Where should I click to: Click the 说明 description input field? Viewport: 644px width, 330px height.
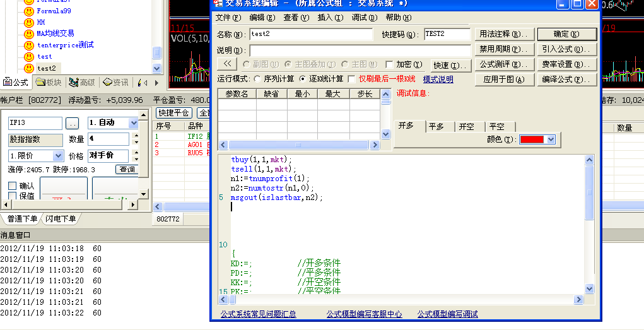click(x=360, y=50)
